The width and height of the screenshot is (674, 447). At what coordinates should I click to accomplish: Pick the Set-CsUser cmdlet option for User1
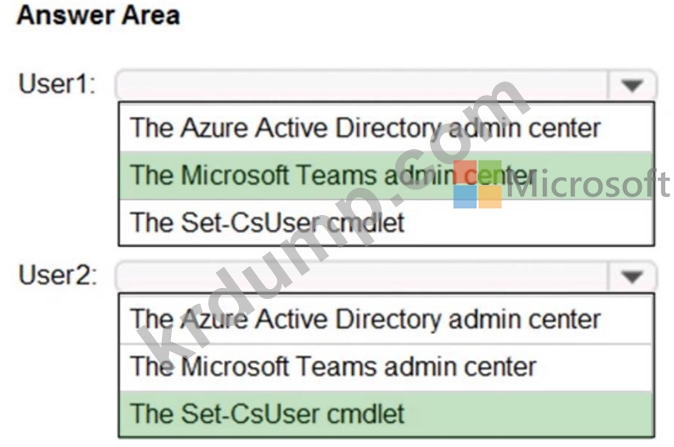268,221
